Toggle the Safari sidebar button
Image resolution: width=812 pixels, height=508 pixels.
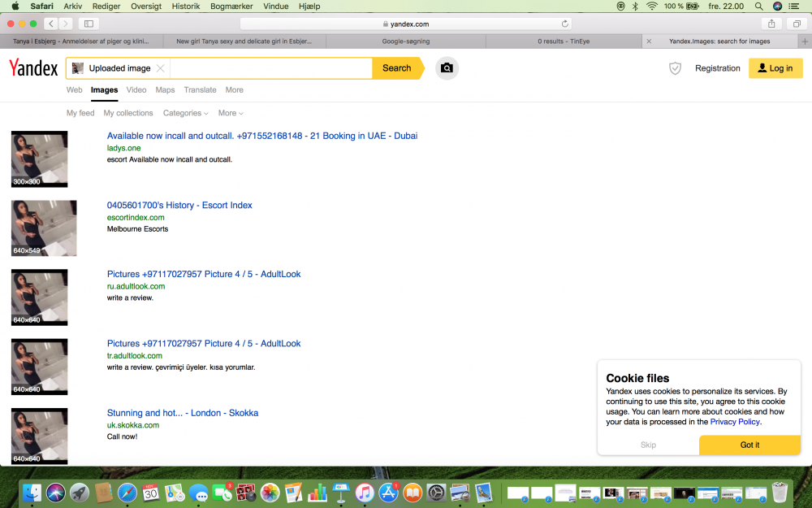(89, 24)
